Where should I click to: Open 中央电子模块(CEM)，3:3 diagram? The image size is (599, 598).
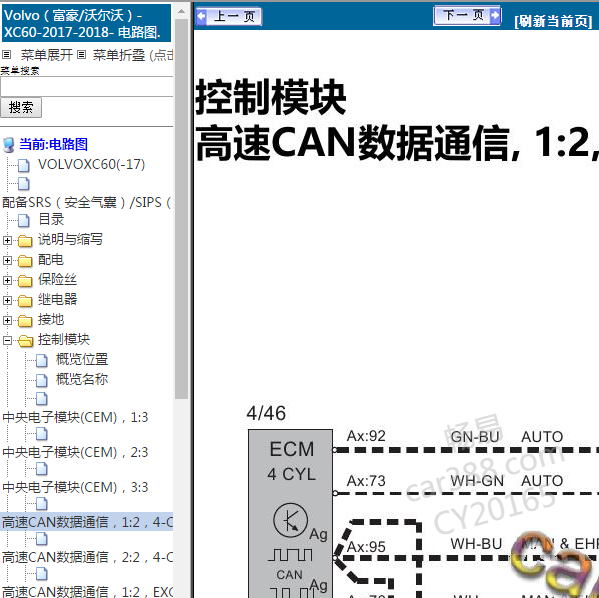pos(75,487)
